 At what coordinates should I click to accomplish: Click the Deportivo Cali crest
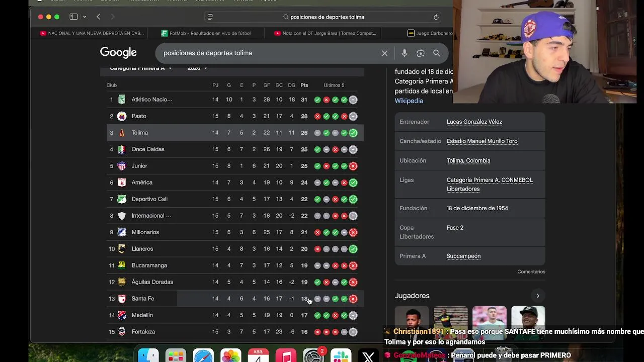[122, 199]
